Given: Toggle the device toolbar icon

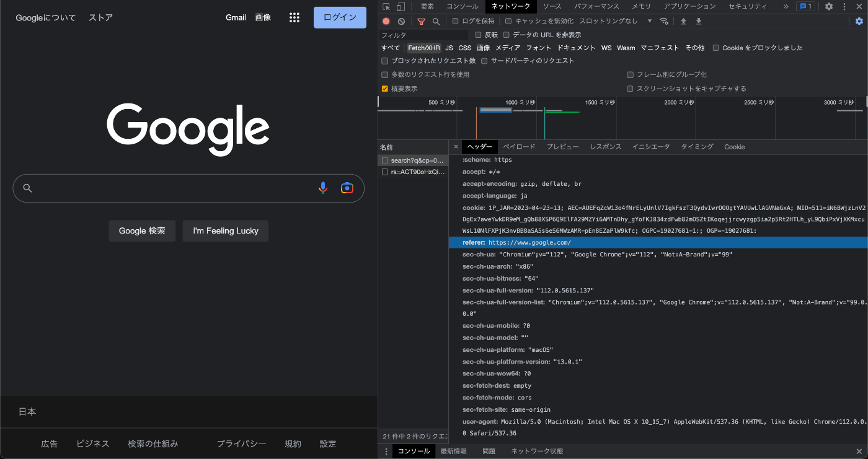Looking at the screenshot, I should click(x=401, y=6).
